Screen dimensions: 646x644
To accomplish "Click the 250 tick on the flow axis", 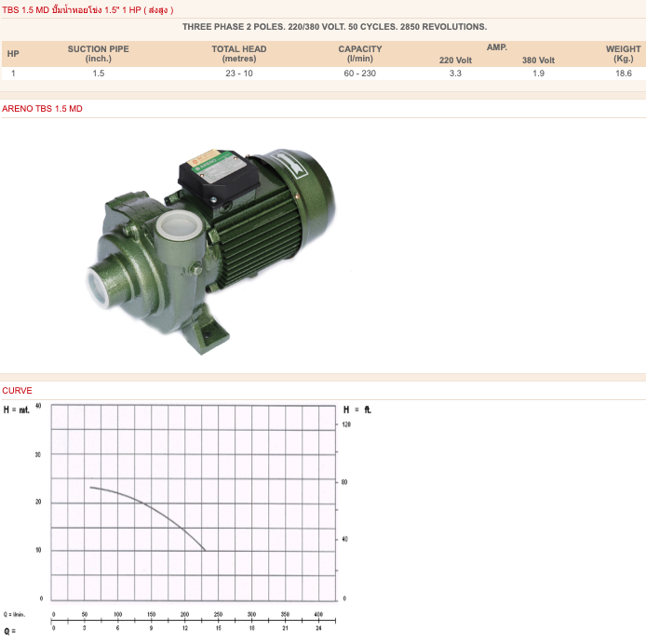I will 219,614.
